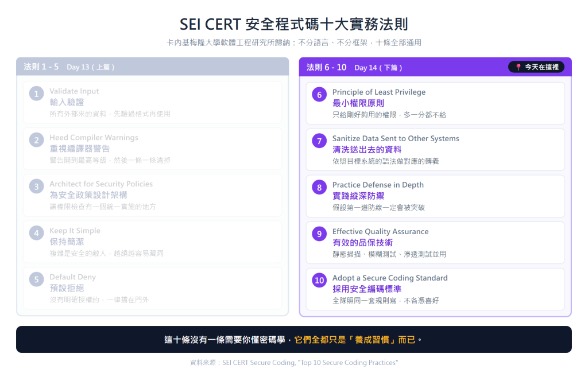Click 保持簡潔 heading
Image resolution: width=588 pixels, height=381 pixels.
(67, 242)
